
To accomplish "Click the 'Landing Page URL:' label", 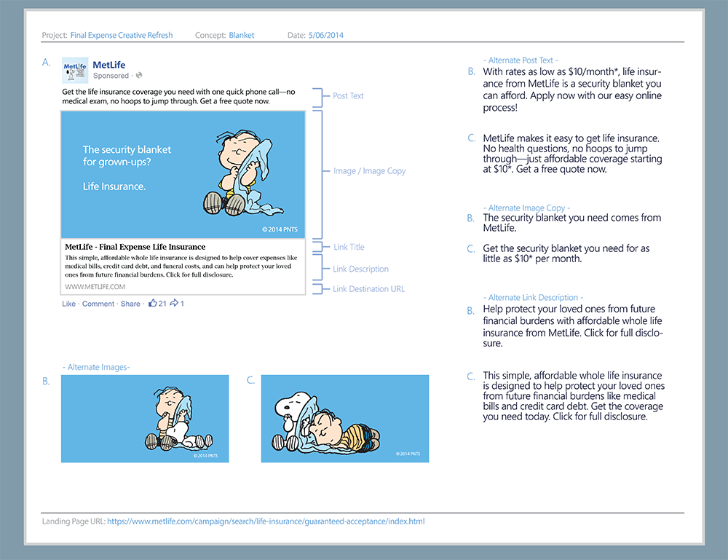I will (74, 521).
